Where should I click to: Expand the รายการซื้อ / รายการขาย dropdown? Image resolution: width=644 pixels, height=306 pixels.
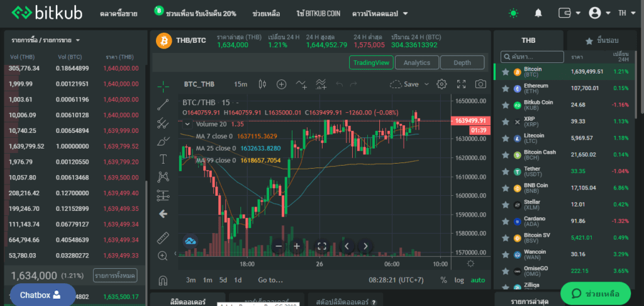tap(45, 40)
